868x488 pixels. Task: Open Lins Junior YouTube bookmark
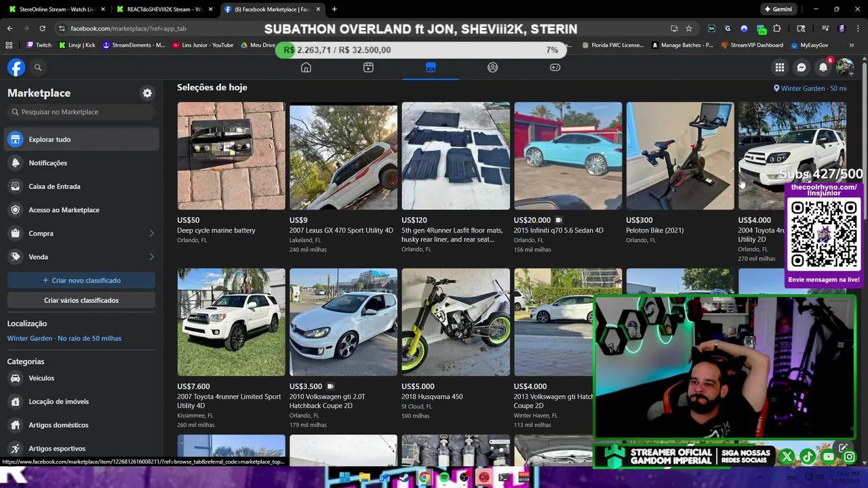pos(203,45)
